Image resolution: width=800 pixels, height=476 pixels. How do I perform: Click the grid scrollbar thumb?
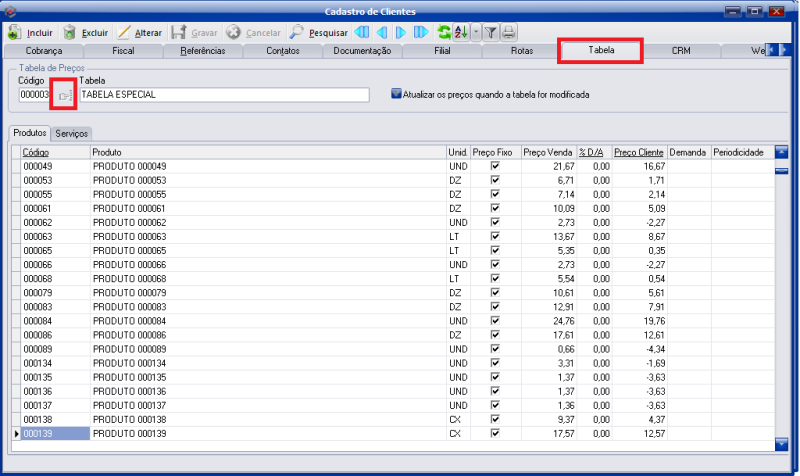click(x=781, y=171)
